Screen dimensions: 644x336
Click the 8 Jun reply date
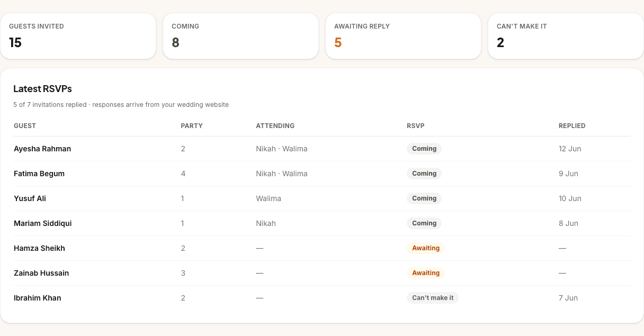(568, 223)
